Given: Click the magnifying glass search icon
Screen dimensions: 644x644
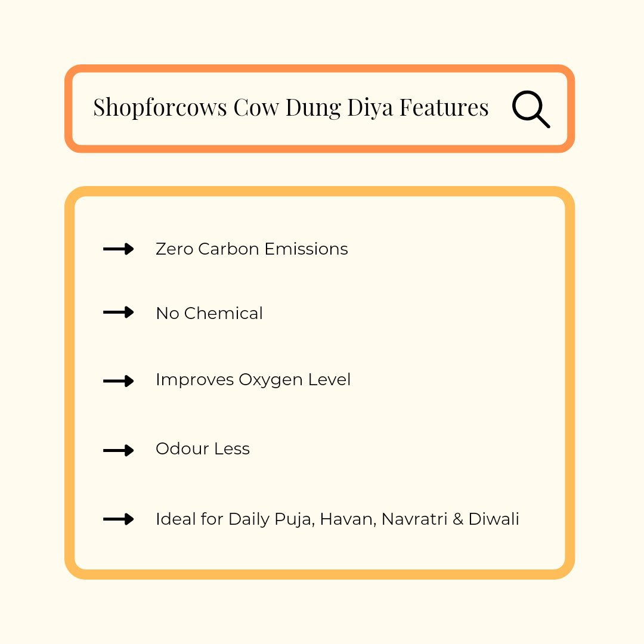Looking at the screenshot, I should (530, 110).
